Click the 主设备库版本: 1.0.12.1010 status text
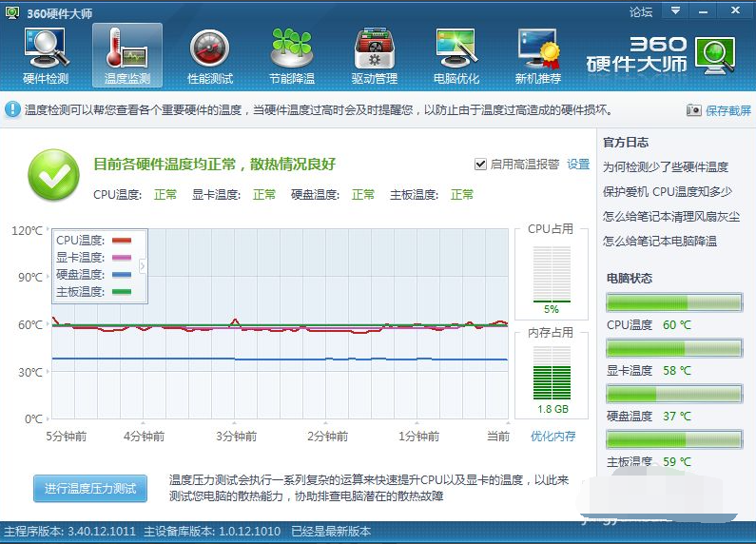The image size is (756, 544). click(212, 532)
